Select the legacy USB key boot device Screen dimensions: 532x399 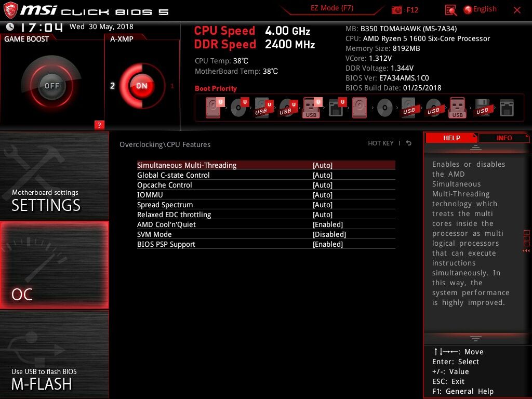point(457,108)
